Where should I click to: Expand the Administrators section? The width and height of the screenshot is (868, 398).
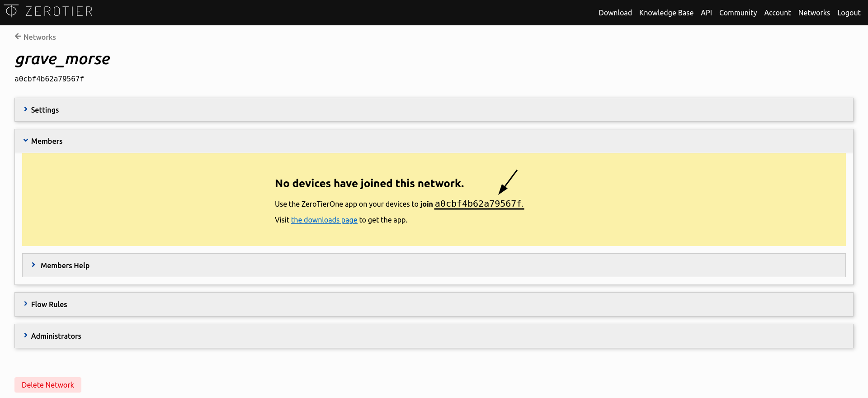pos(434,336)
